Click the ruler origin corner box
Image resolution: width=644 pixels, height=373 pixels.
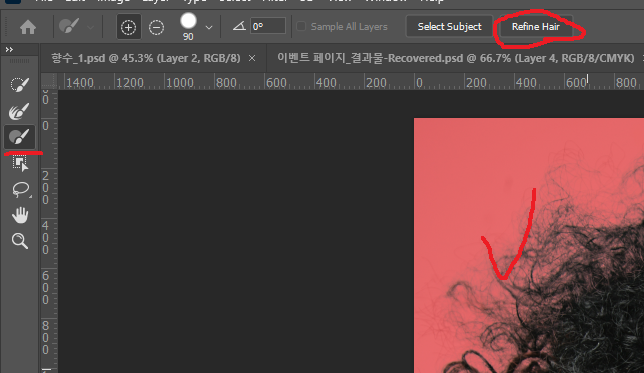(49, 82)
